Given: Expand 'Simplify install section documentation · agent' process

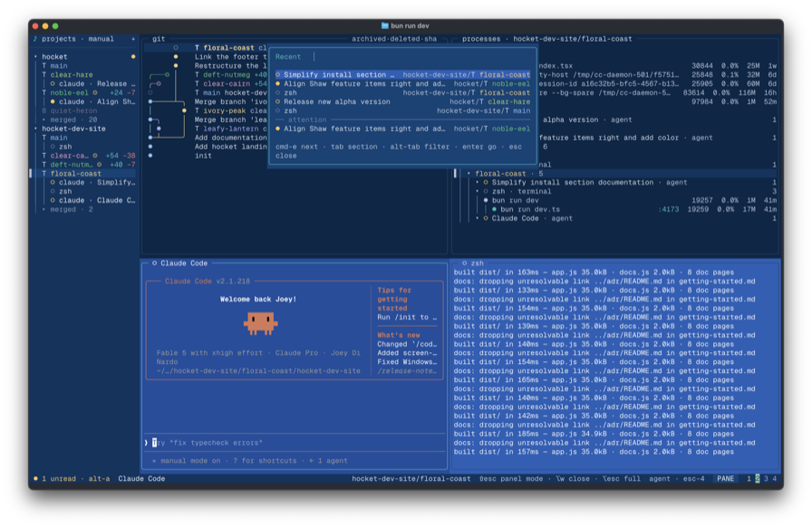Looking at the screenshot, I should coord(477,182).
